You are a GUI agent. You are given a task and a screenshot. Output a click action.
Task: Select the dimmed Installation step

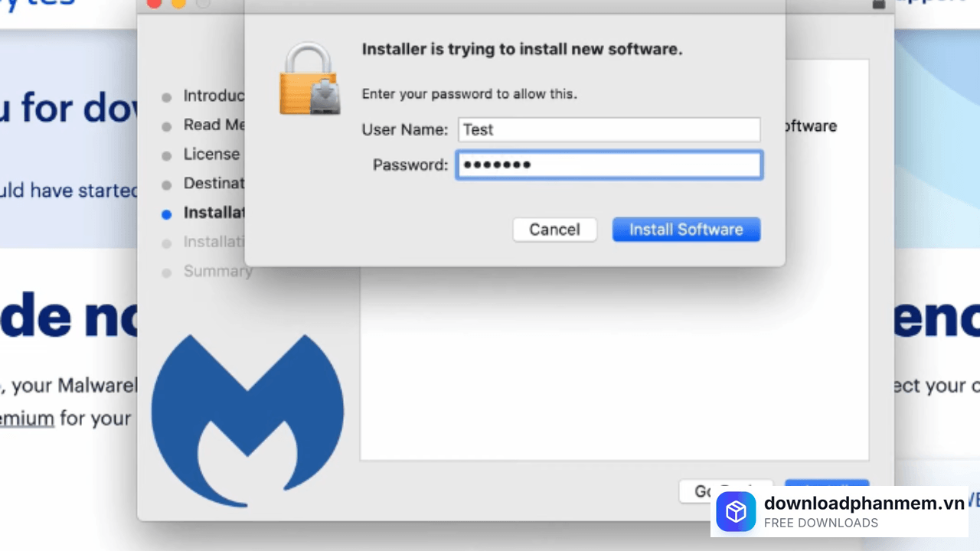point(214,242)
